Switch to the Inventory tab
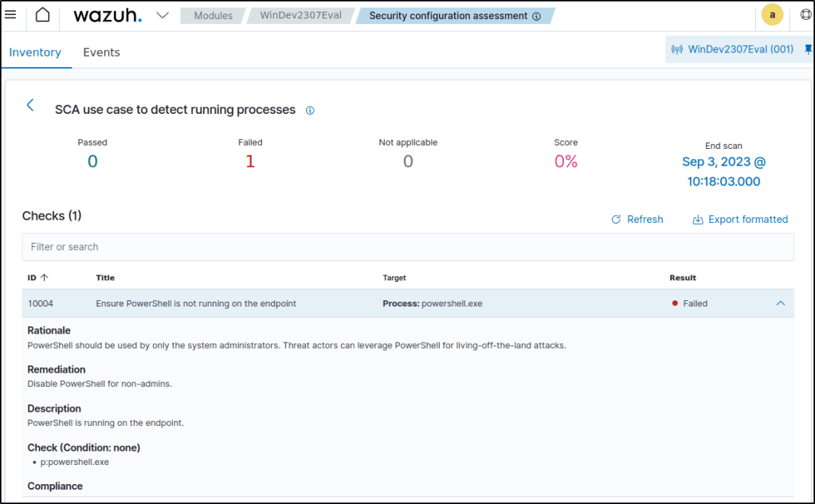Screen dimensions: 815x504 click(35, 53)
